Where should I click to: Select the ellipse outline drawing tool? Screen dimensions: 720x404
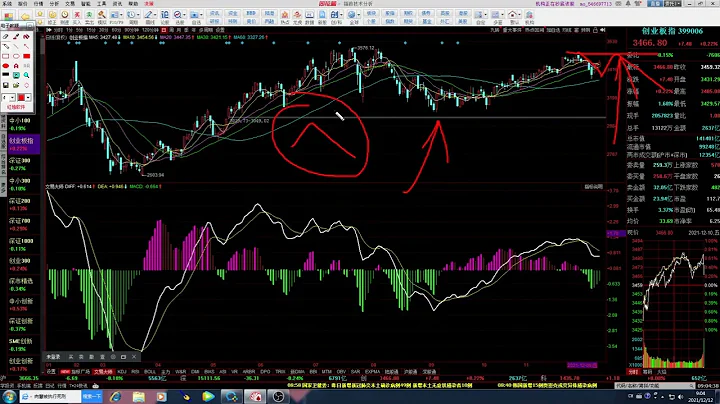click(16, 56)
